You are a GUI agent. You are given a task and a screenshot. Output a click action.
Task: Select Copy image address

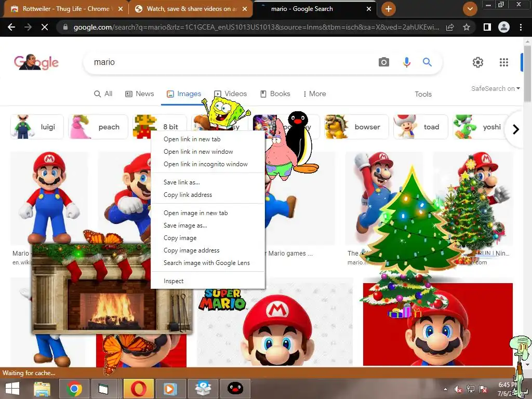208,250
